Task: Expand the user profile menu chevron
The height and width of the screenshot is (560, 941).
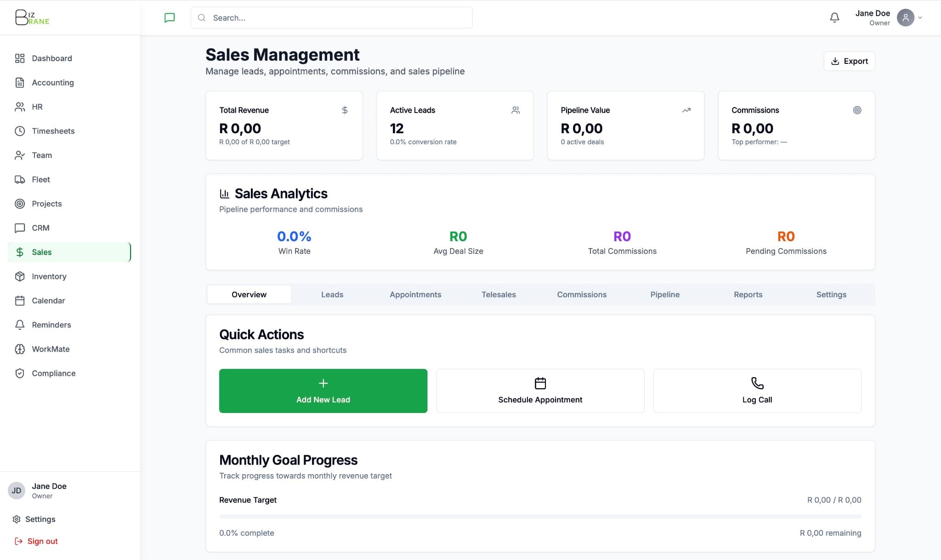Action: (x=920, y=17)
